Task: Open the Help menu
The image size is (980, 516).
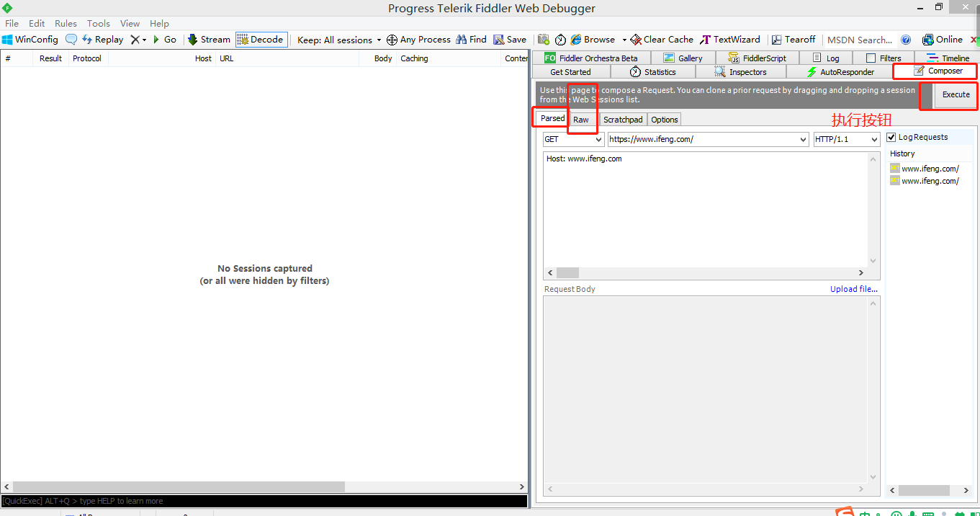Action: 159,23
